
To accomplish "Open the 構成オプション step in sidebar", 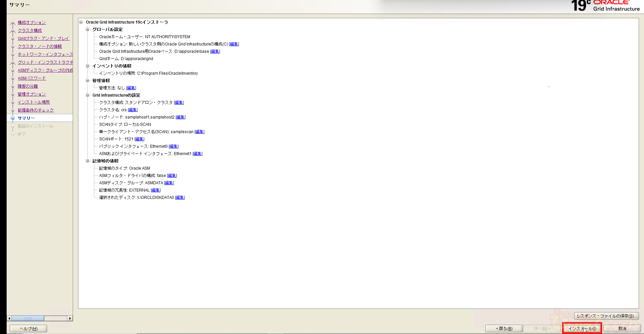I will 32,23.
